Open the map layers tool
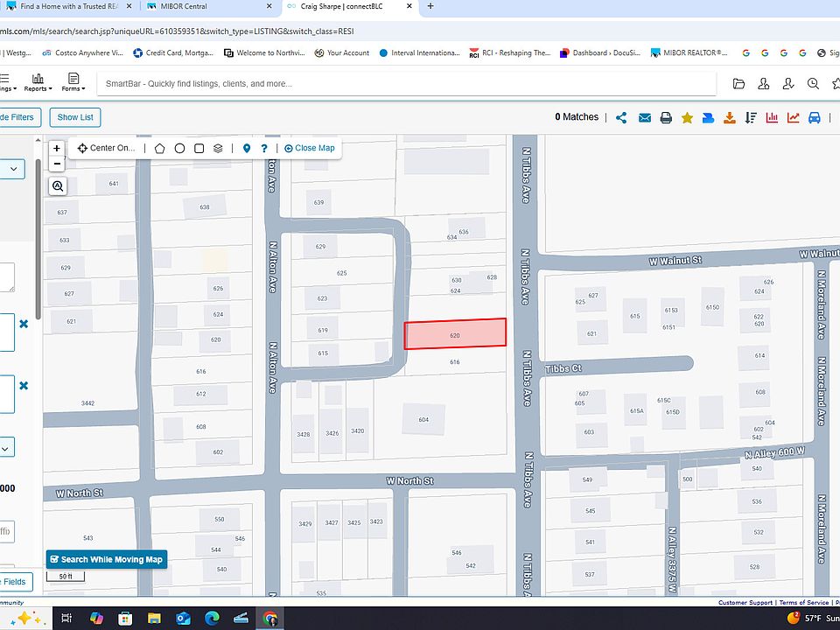The image size is (840, 630). pyautogui.click(x=218, y=149)
